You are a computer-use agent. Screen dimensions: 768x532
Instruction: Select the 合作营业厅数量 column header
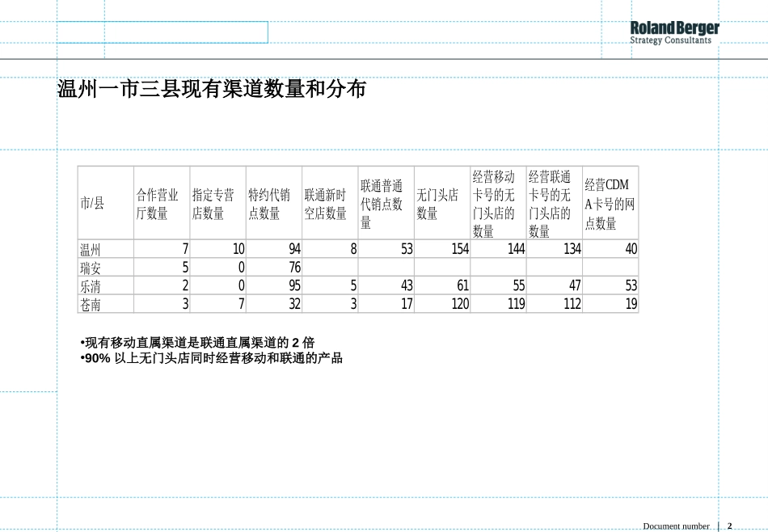pos(162,203)
